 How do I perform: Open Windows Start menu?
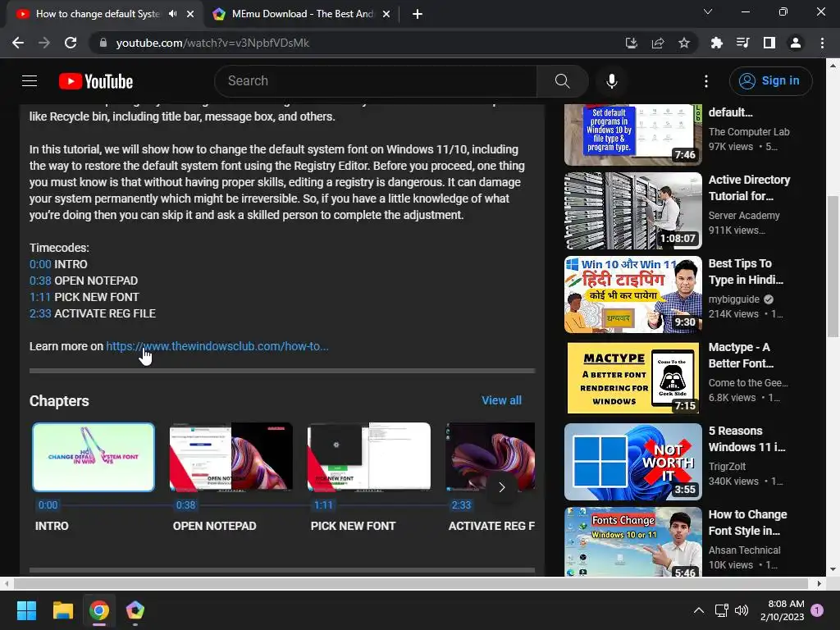(26, 610)
